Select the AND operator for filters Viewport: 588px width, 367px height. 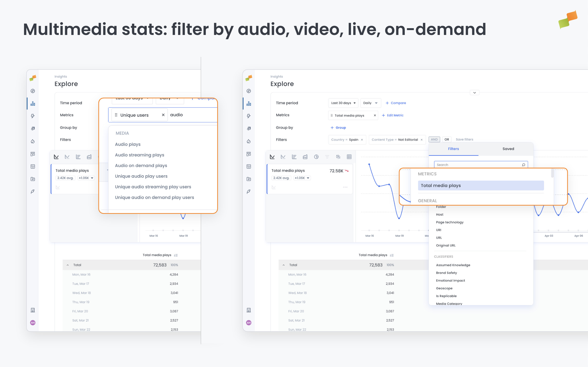[434, 139]
